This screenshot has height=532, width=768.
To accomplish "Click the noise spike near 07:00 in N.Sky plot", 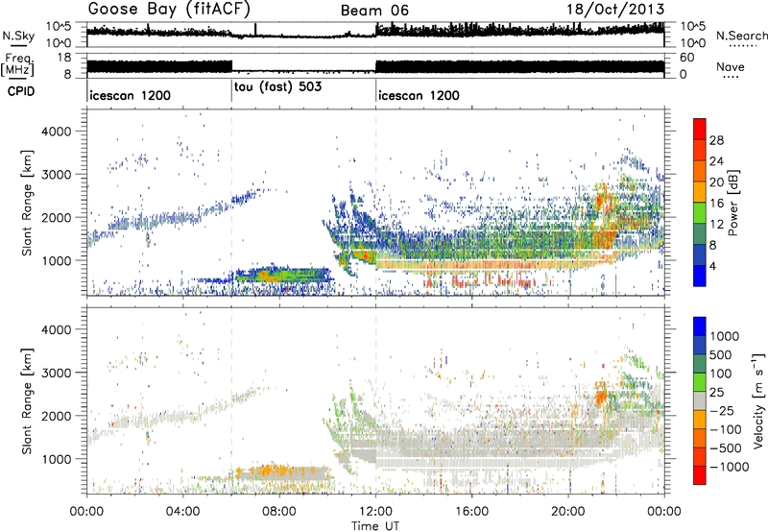I will click(x=255, y=29).
